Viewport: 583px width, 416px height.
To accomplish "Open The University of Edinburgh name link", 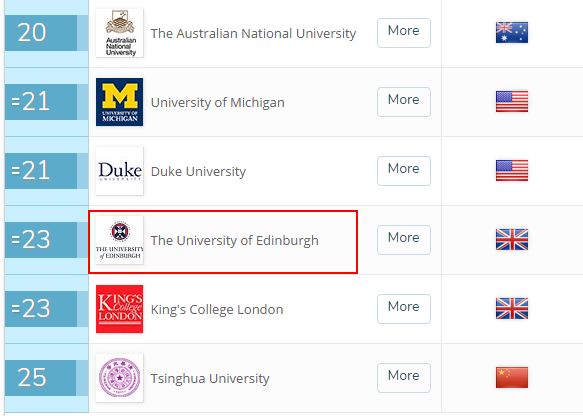I will pyautogui.click(x=235, y=241).
